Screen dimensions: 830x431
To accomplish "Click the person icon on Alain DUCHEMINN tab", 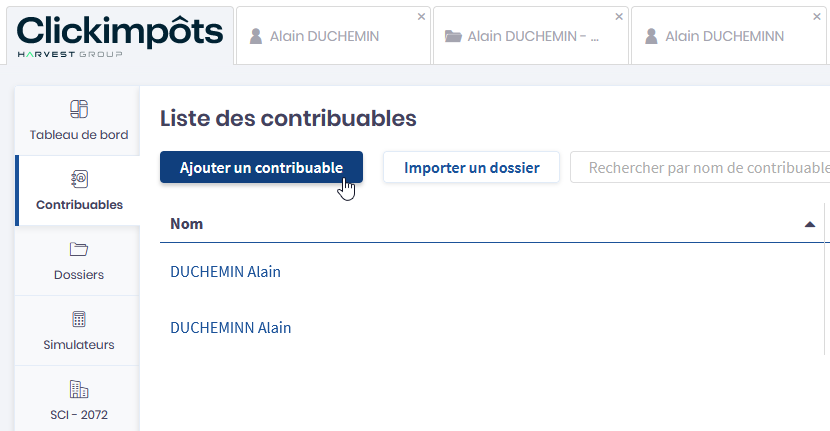I will 651,36.
